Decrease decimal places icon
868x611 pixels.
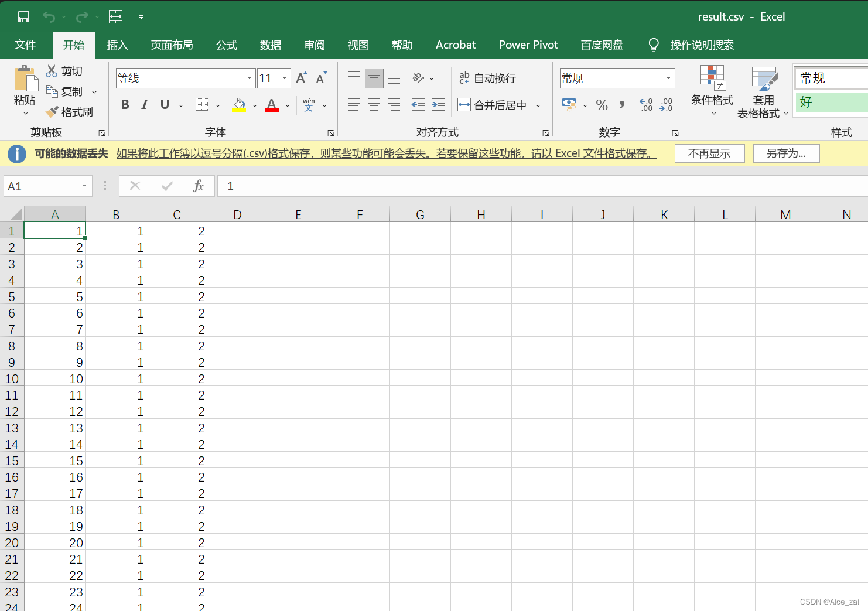[x=666, y=105]
